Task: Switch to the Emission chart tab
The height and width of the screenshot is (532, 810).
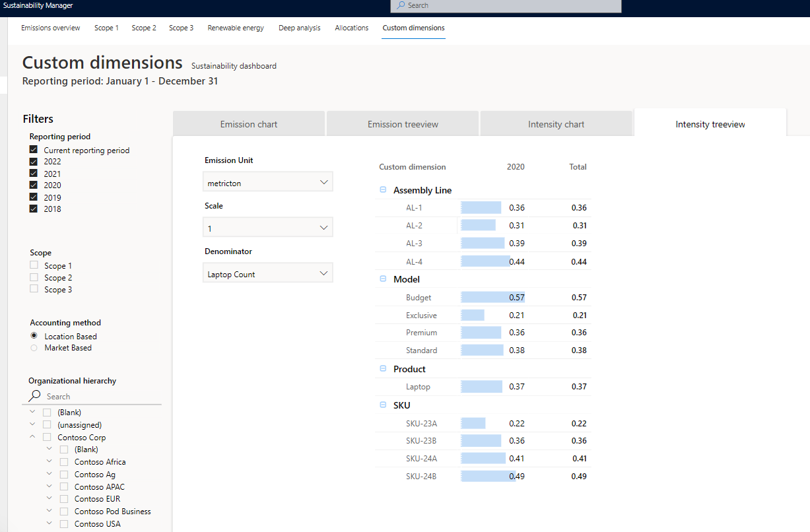Action: [249, 124]
